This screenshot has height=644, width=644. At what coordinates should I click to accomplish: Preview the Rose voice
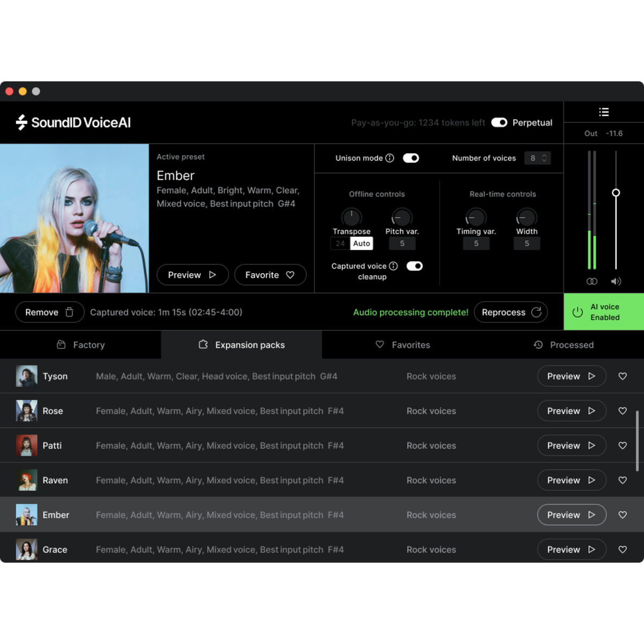click(572, 411)
